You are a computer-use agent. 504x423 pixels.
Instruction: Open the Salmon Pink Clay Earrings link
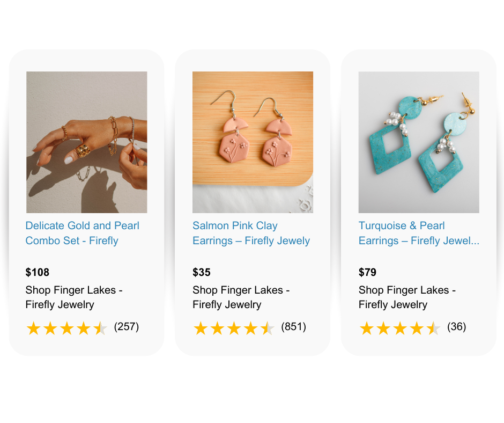251,233
